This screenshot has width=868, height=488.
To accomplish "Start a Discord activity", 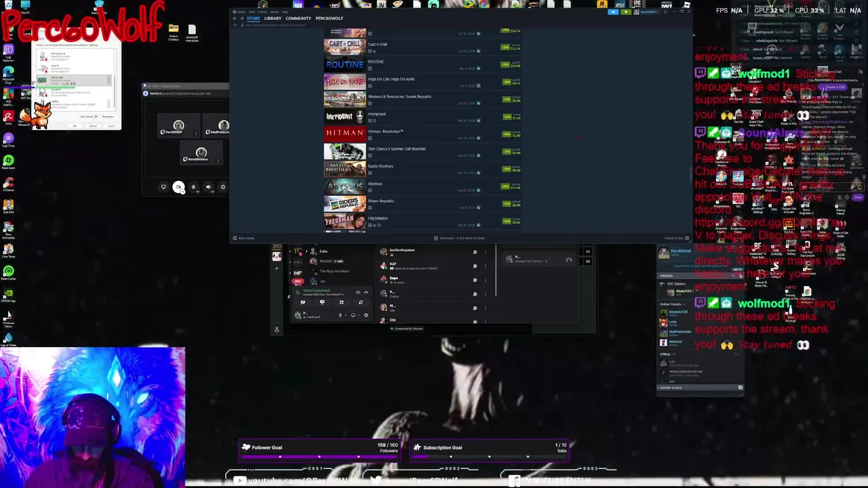I will click(x=342, y=302).
